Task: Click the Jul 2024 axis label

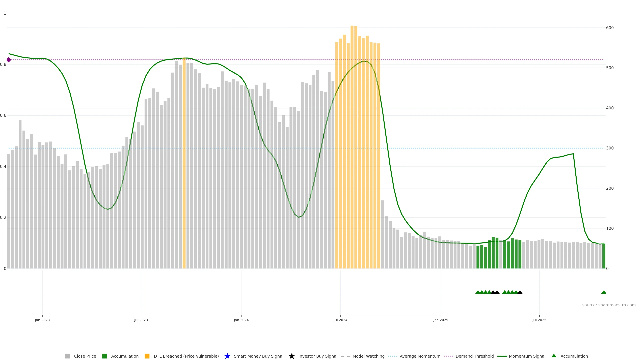Action: 340,320
